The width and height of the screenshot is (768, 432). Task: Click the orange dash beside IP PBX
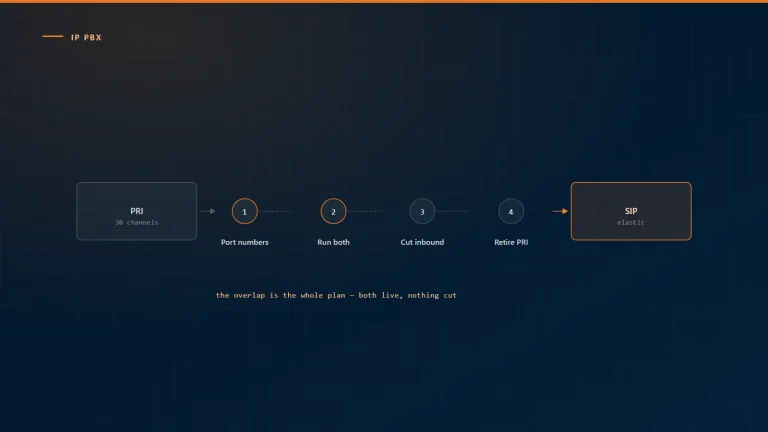(52, 36)
